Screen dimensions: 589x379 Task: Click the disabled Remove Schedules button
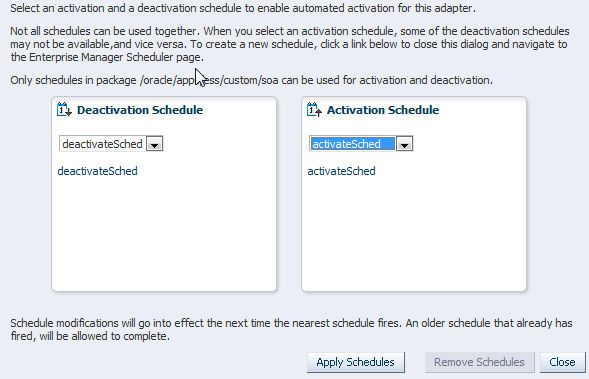pyautogui.click(x=479, y=362)
